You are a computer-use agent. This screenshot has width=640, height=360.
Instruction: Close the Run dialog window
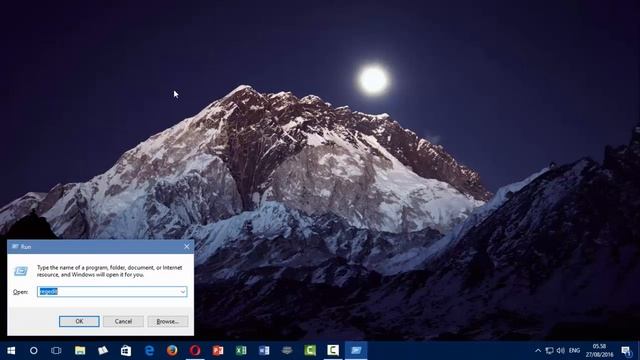pos(187,247)
